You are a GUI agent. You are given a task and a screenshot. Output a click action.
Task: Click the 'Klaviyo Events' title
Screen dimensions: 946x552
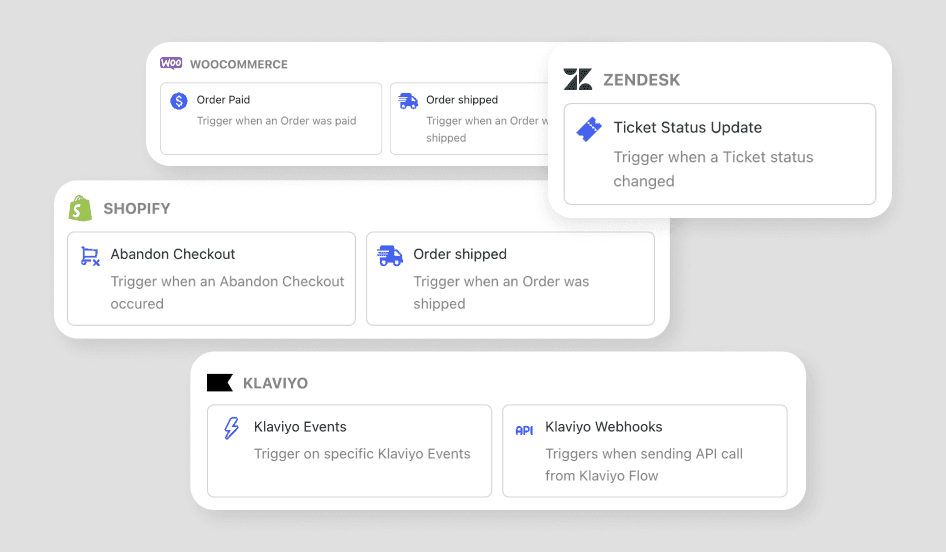(300, 427)
